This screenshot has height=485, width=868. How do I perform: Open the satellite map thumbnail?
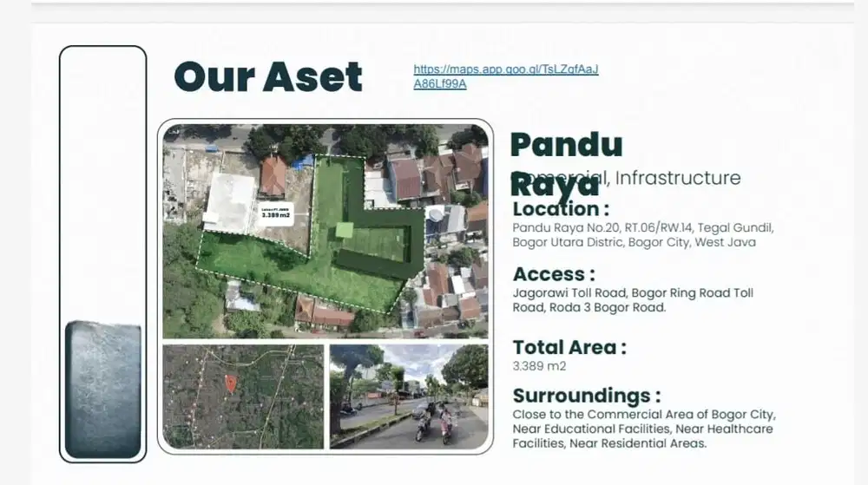pyautogui.click(x=243, y=397)
